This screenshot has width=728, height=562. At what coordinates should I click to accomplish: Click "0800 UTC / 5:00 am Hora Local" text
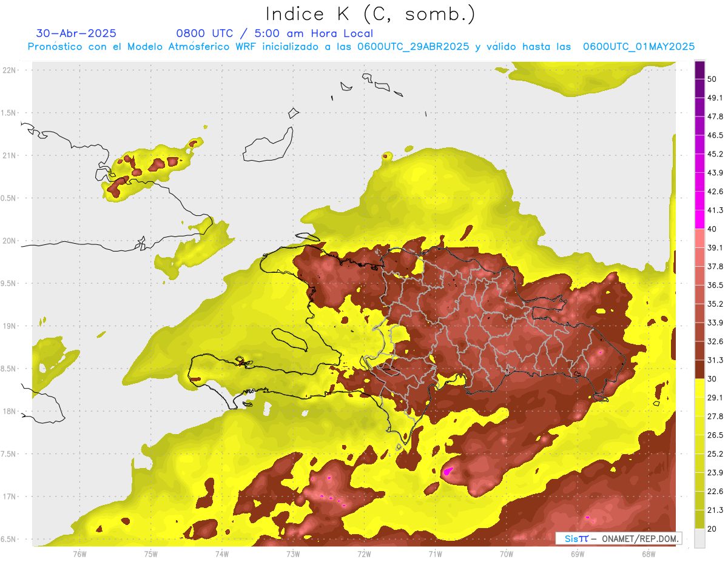(x=274, y=33)
